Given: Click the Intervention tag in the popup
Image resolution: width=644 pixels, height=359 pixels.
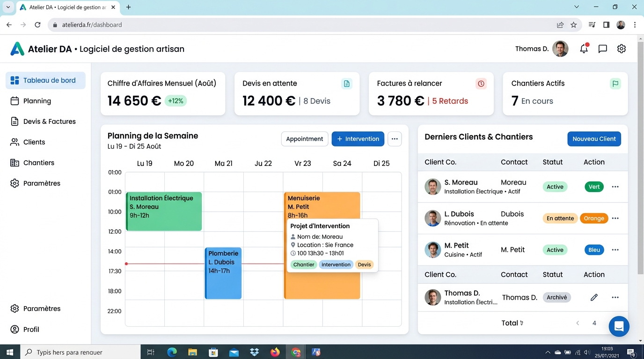Looking at the screenshot, I should pos(336,265).
